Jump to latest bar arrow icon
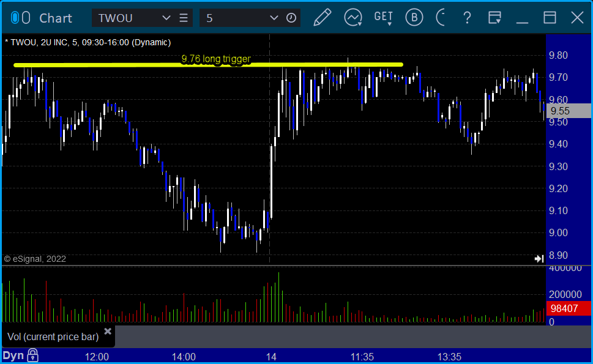The height and width of the screenshot is (364, 593). pos(539,259)
